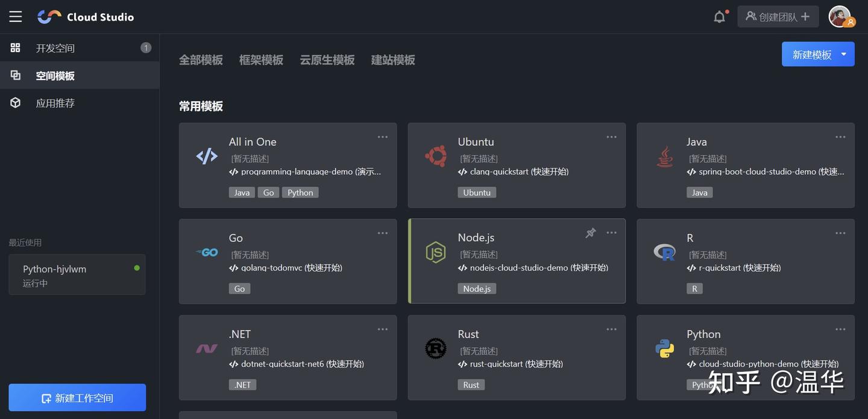868x419 pixels.
Task: Open Go card three-dot menu
Action: (x=383, y=233)
